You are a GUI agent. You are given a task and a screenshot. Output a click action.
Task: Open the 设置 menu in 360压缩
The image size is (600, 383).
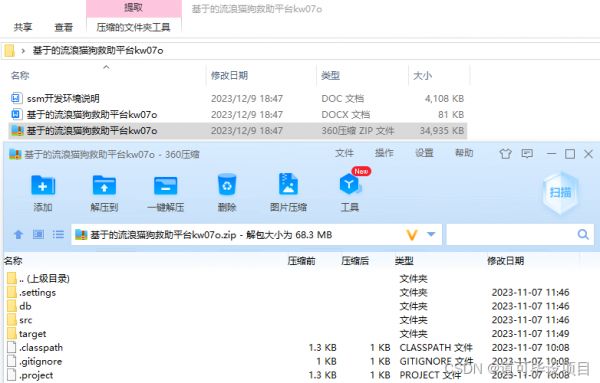pyautogui.click(x=425, y=153)
